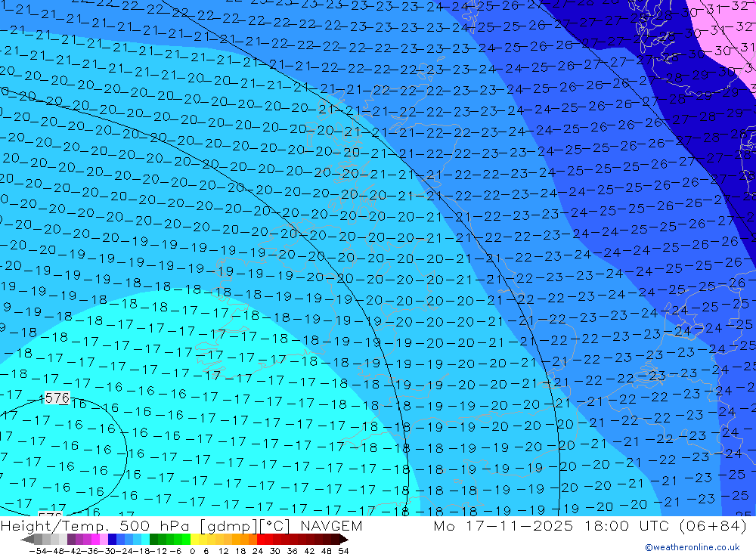Click the bright yellow swatch above legend 0

(195, 540)
